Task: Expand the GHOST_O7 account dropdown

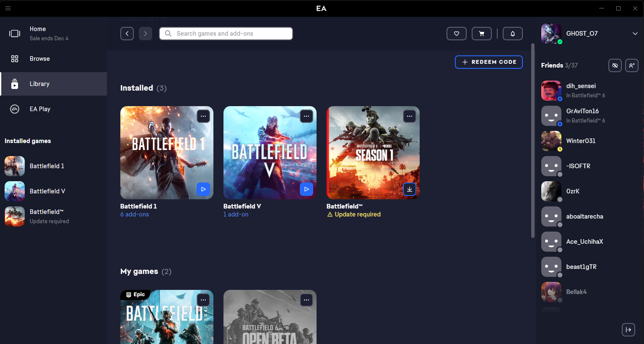Action: point(635,34)
